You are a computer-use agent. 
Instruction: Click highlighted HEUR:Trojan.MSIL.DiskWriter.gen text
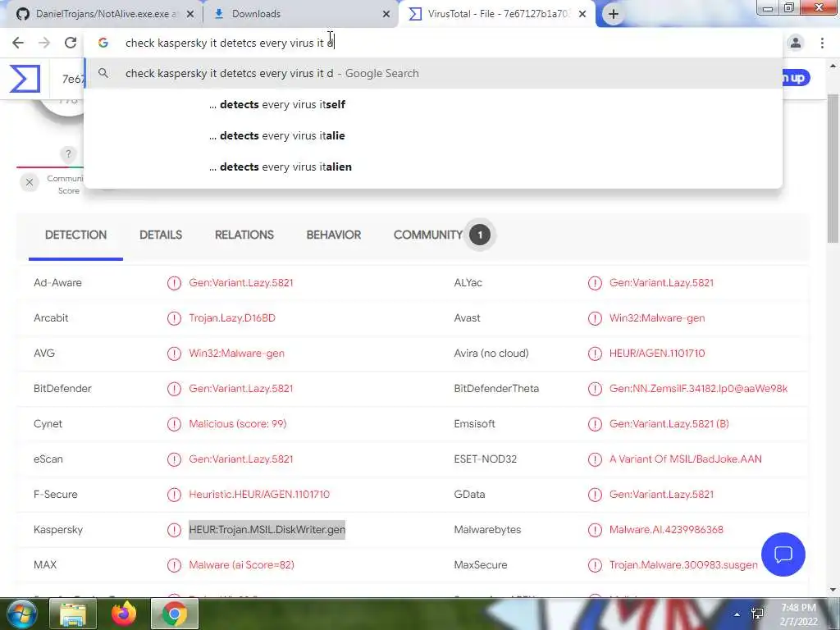[x=267, y=530]
